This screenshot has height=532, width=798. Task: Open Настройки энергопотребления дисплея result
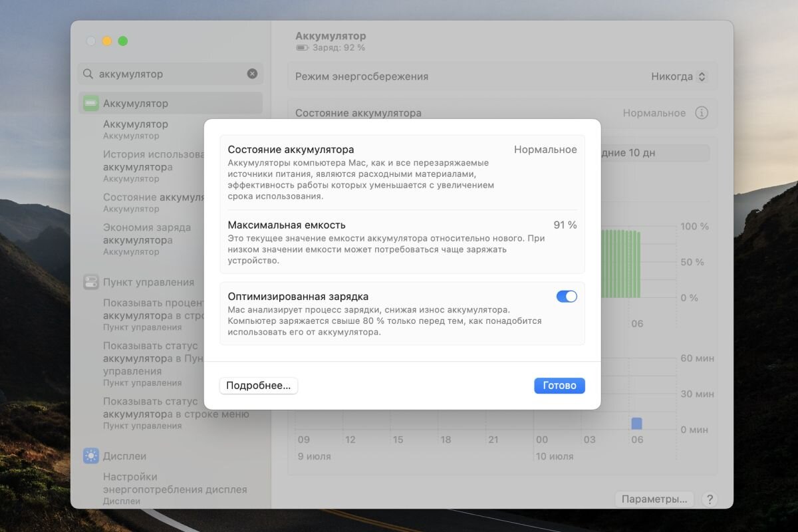(x=176, y=489)
